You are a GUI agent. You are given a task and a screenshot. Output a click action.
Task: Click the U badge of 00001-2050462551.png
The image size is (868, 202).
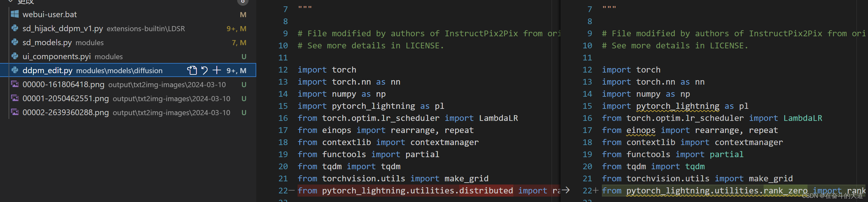[x=243, y=99]
